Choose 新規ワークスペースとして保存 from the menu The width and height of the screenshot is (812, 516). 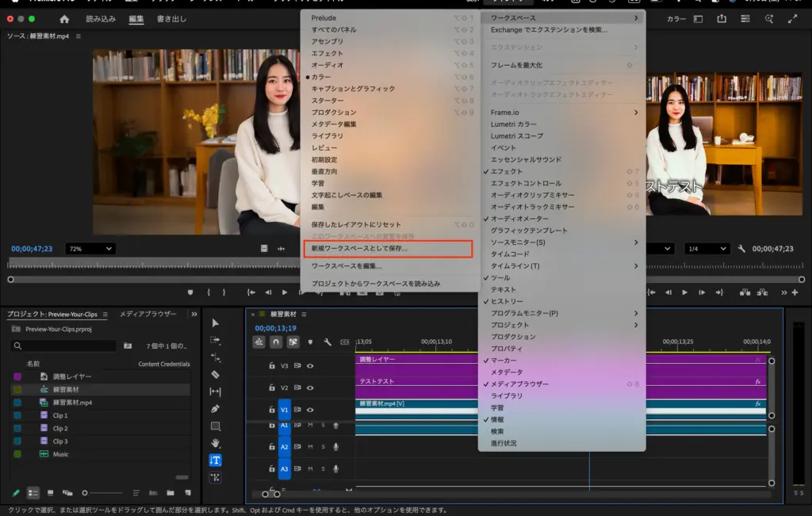tap(360, 249)
